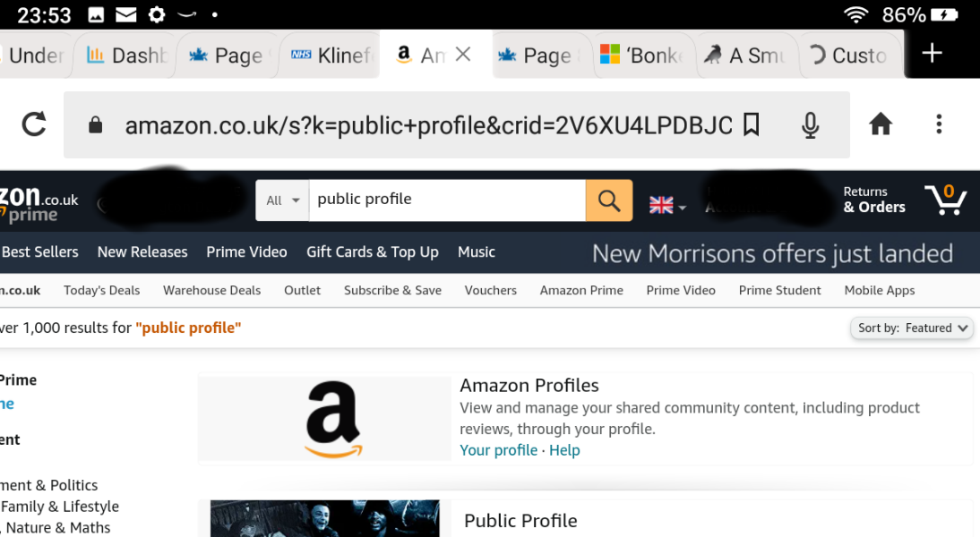Open the shopping basket cart icon
The height and width of the screenshot is (537, 980).
coord(946,200)
